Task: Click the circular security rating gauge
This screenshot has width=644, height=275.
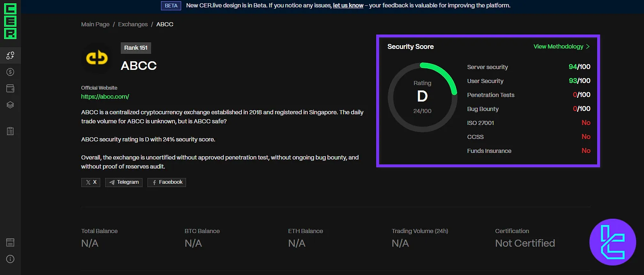Action: click(422, 97)
